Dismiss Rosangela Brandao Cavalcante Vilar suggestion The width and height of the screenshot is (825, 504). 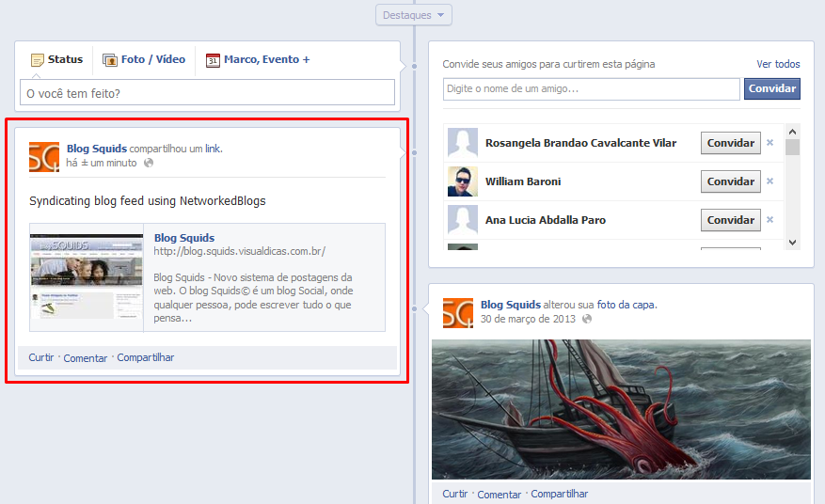tap(769, 143)
